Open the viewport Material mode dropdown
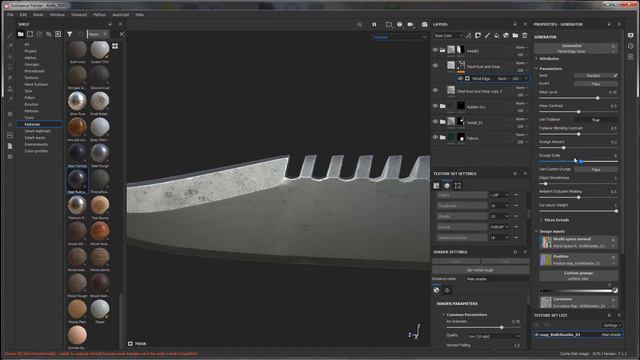 [400, 37]
